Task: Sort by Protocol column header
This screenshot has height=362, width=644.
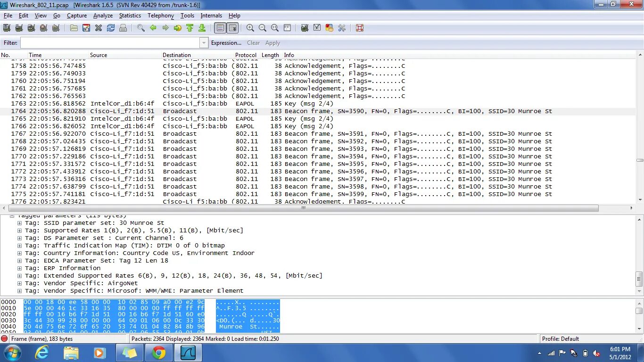Action: (246, 55)
